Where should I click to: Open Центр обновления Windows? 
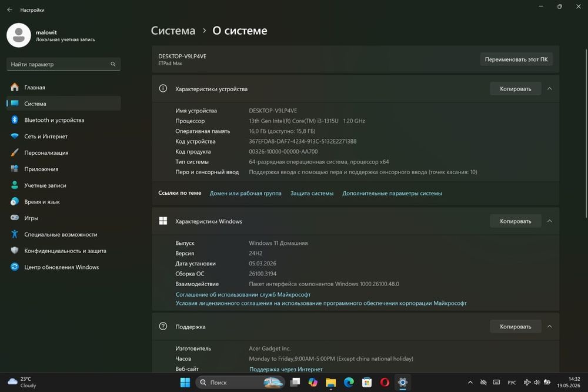click(64, 267)
